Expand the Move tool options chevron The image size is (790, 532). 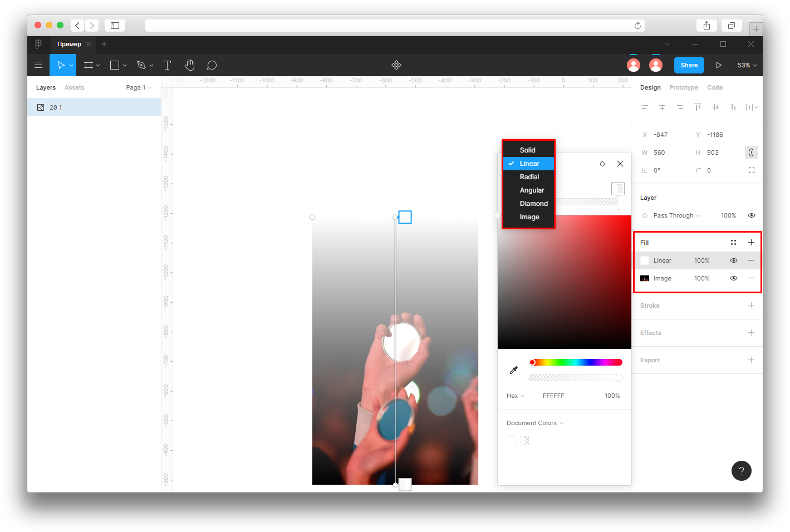71,66
